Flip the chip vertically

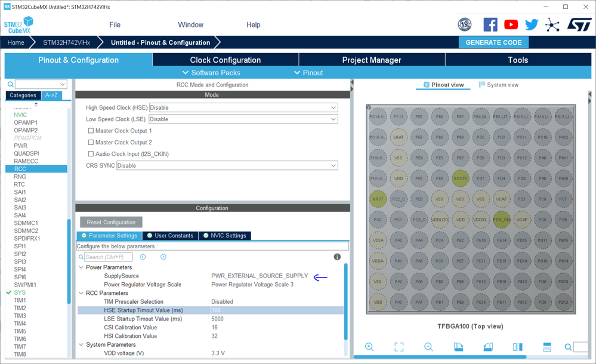tap(547, 347)
